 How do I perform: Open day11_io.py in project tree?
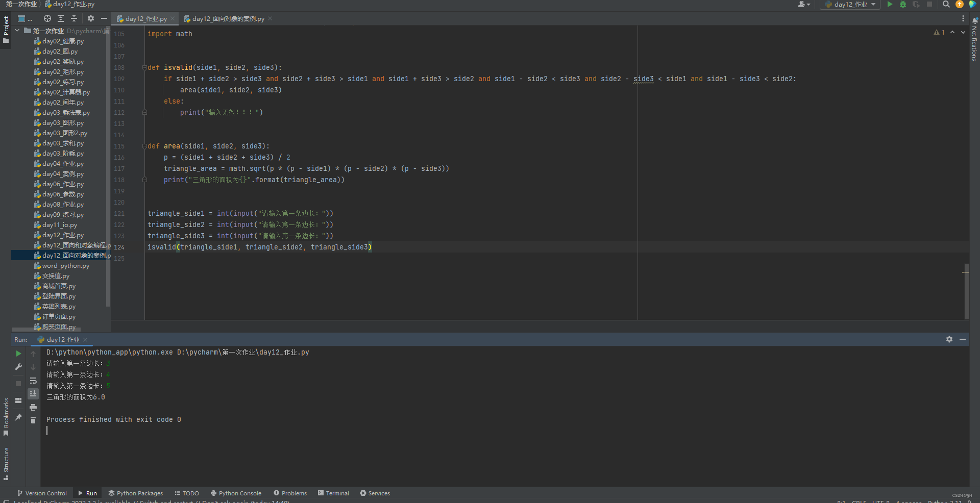tap(59, 224)
